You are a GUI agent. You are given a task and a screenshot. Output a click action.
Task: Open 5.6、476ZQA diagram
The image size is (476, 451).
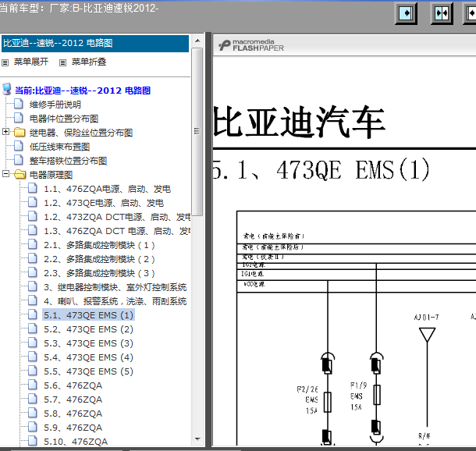coord(73,385)
